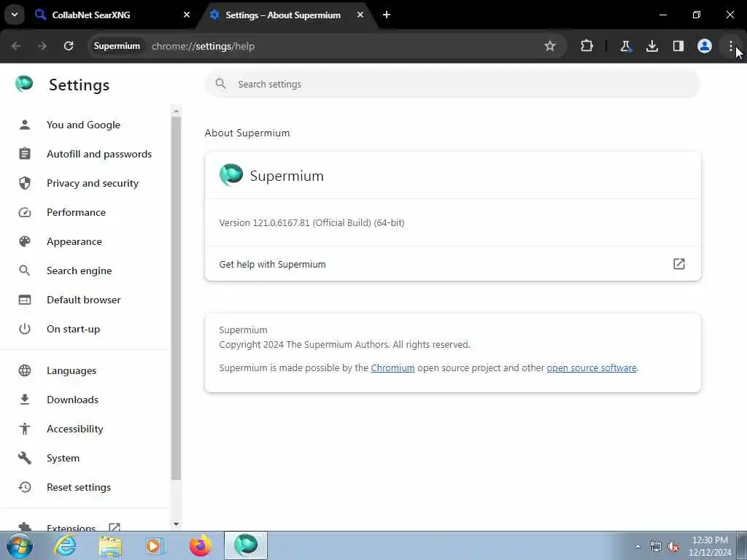Follow the Chromium link
Image resolution: width=747 pixels, height=560 pixels.
pyautogui.click(x=392, y=367)
